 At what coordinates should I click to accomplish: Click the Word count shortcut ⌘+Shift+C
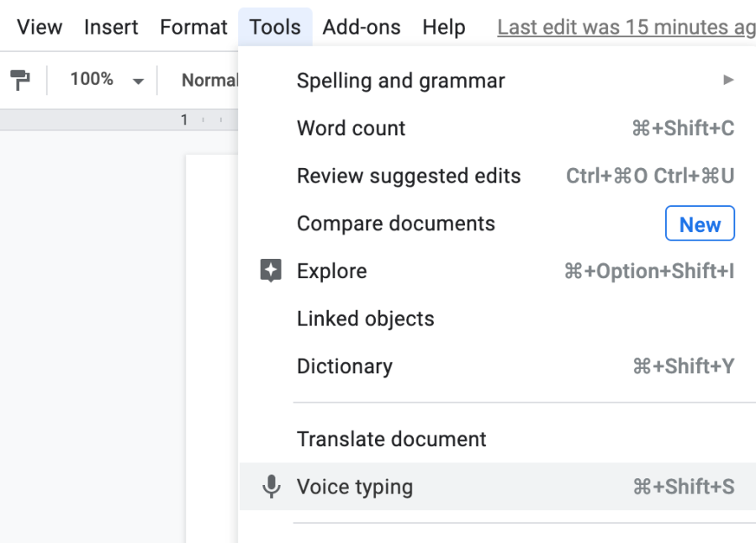(x=683, y=128)
